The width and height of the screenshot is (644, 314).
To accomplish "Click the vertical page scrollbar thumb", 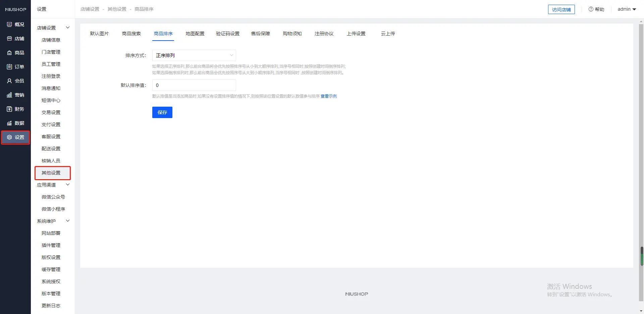I will (x=641, y=256).
